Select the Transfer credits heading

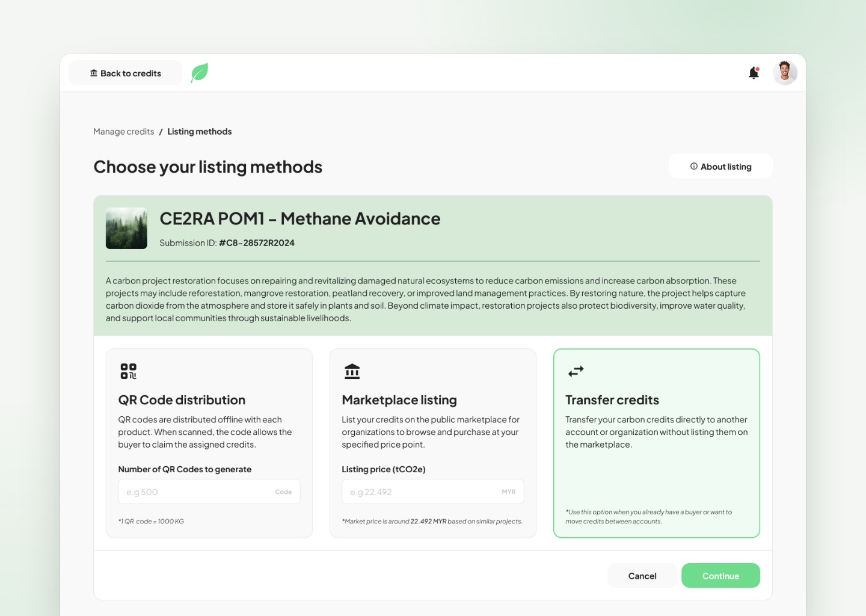point(612,400)
